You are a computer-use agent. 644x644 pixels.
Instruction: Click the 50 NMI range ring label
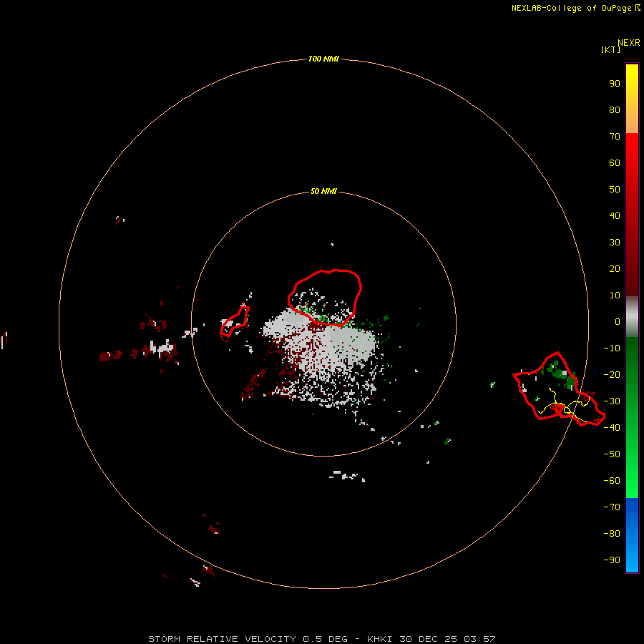point(323,191)
